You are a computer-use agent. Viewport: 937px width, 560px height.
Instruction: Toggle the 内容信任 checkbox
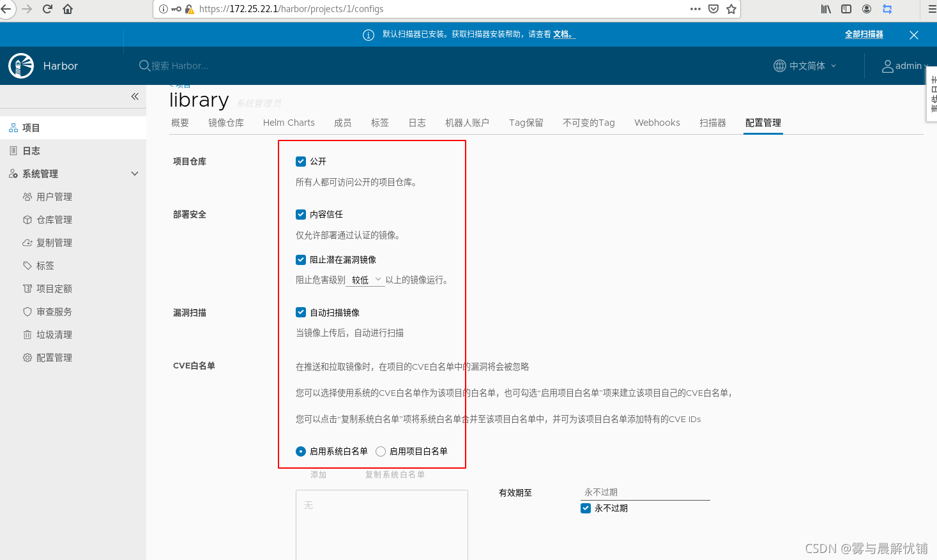301,215
